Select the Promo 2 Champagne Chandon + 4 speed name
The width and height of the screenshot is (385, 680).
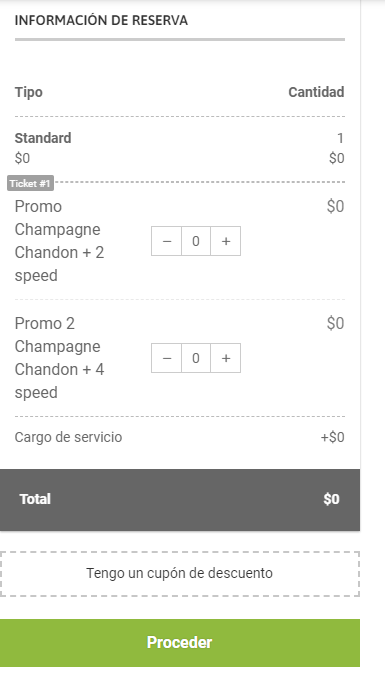59,358
